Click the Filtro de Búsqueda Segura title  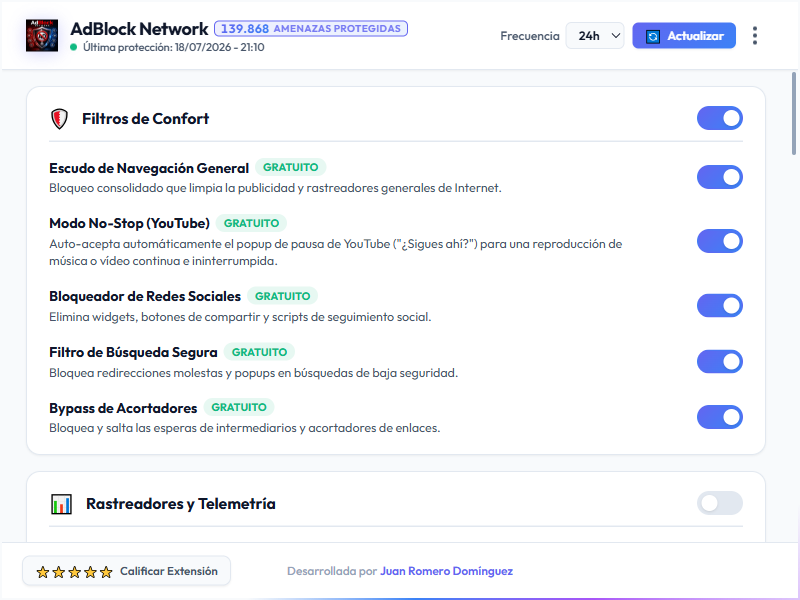[x=133, y=353]
